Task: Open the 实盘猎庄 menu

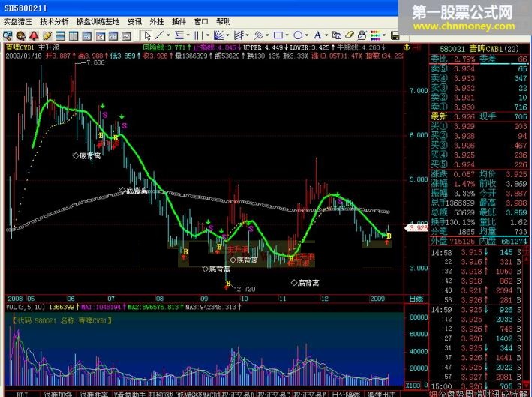Action: pos(18,22)
